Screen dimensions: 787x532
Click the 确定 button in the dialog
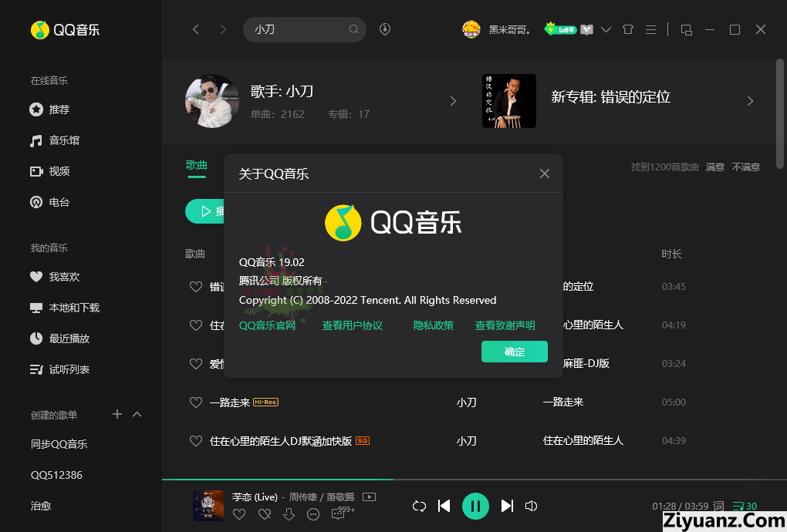pos(515,352)
